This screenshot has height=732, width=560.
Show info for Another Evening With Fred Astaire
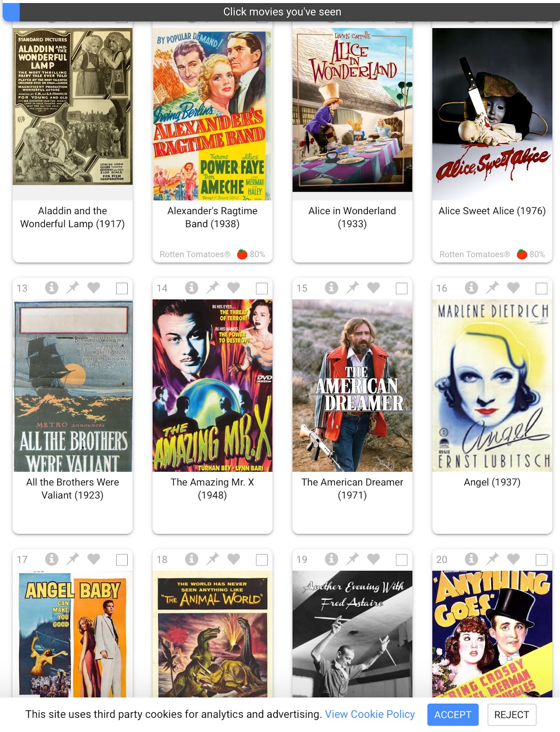332,559
